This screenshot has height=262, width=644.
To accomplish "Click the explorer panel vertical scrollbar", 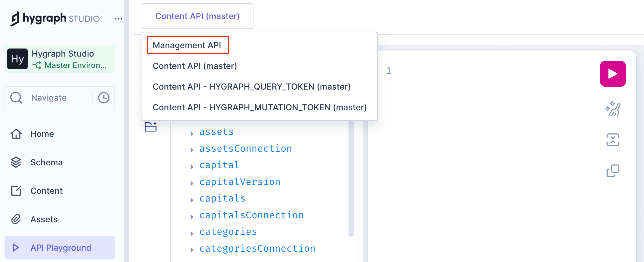I will coord(351,179).
